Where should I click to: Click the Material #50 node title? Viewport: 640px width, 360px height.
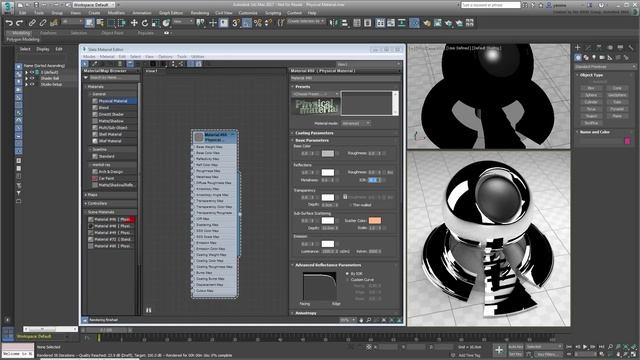(x=215, y=137)
